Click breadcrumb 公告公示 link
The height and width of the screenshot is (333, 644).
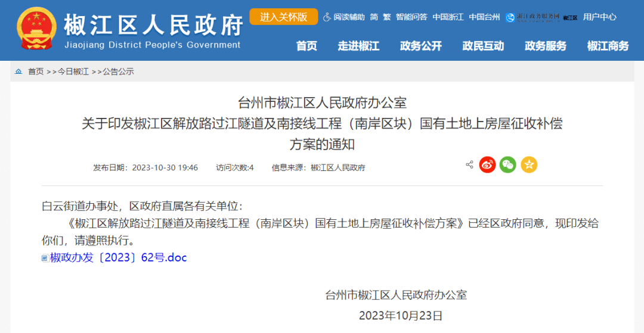tap(118, 71)
